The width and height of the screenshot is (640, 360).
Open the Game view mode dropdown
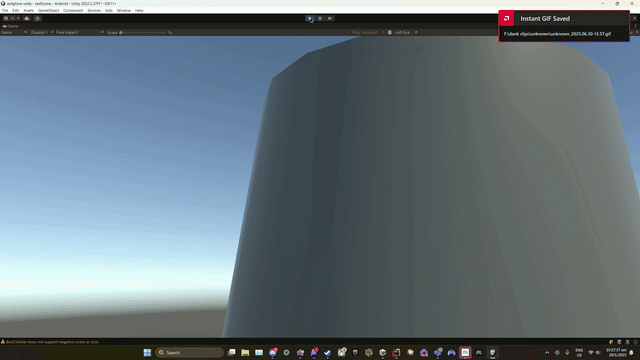coord(13,32)
